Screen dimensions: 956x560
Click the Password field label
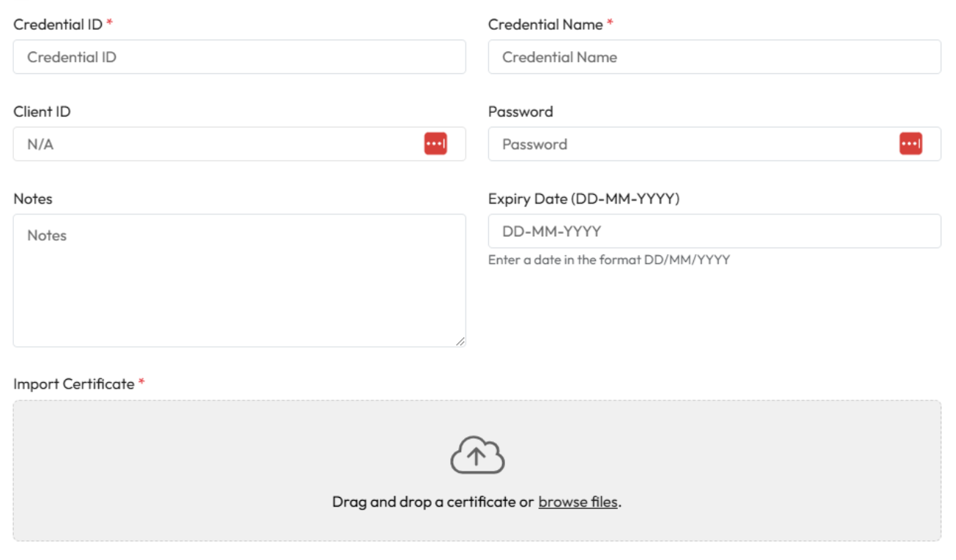coord(520,112)
